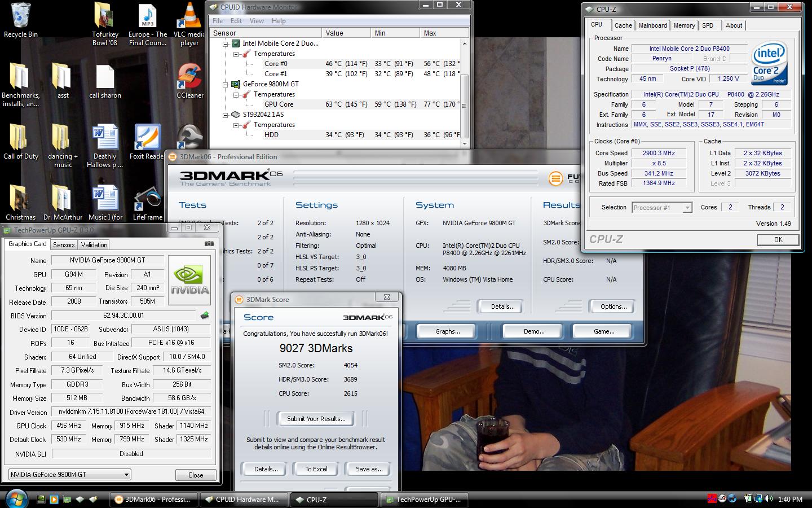Open the Dr. McArthur folder
This screenshot has height=508, width=812.
tap(63, 203)
